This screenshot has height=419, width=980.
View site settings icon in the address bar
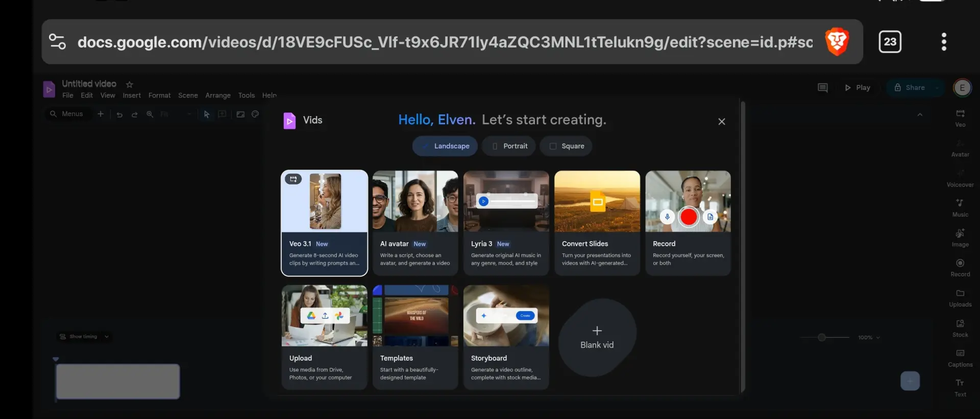(x=57, y=41)
